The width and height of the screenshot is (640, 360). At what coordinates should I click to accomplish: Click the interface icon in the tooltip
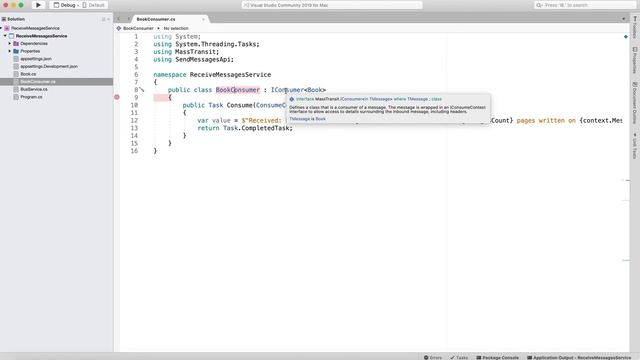pyautogui.click(x=292, y=99)
